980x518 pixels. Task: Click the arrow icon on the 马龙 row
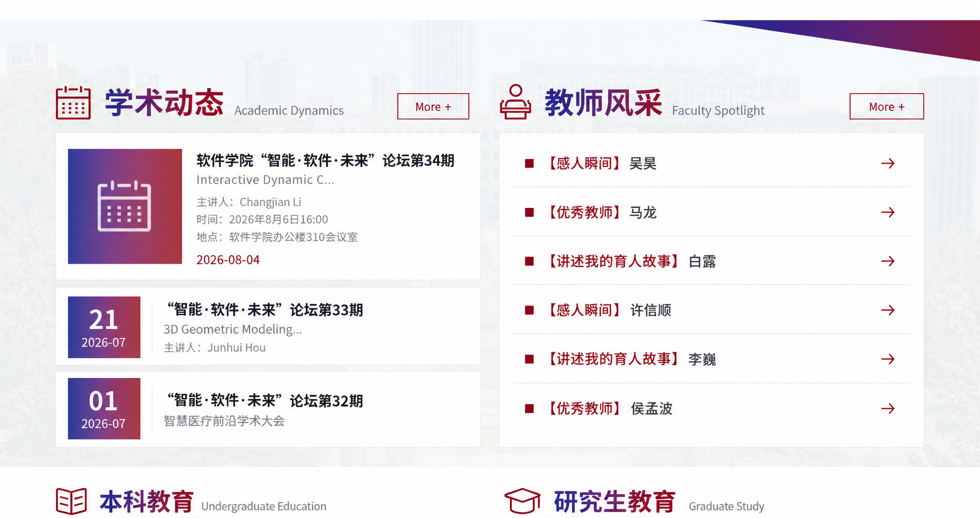[888, 212]
